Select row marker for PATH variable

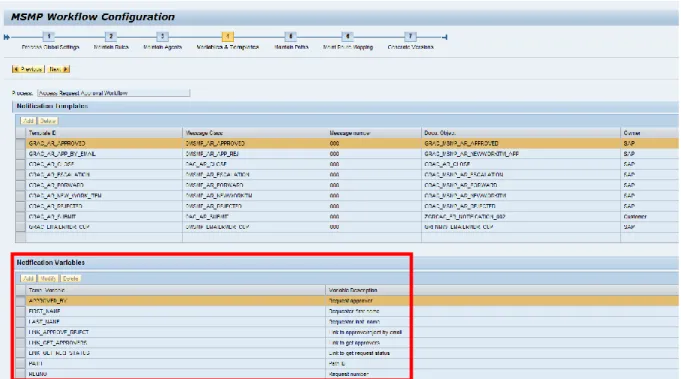(20, 363)
